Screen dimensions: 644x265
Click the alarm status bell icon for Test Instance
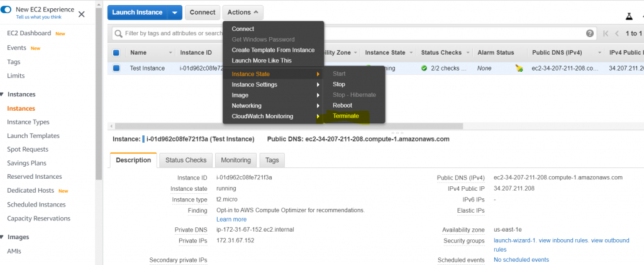pos(519,68)
